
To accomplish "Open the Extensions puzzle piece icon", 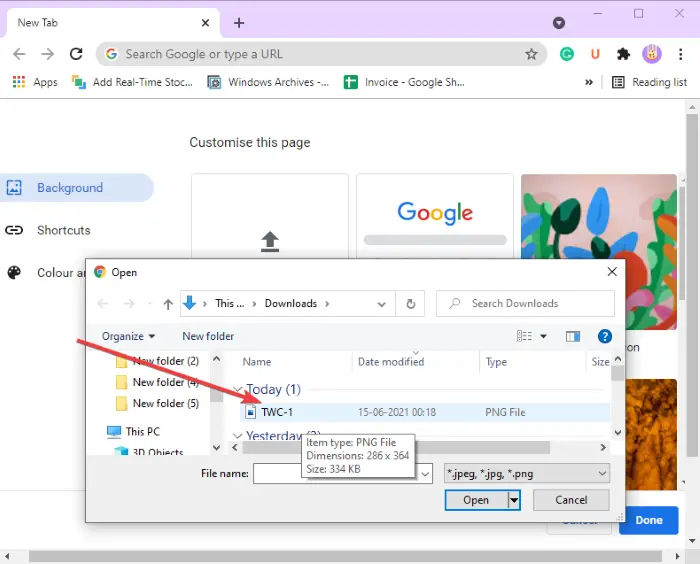I will (623, 54).
